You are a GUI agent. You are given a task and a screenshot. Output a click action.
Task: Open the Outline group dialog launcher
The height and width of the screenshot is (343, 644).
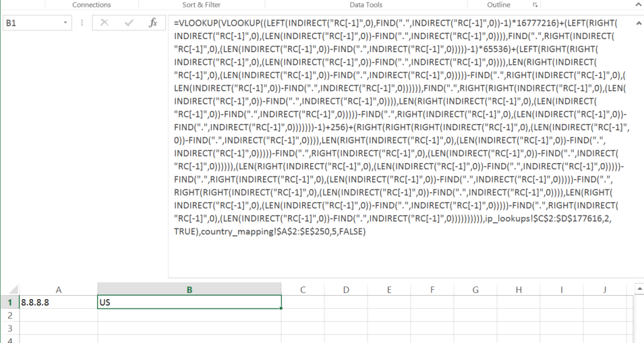535,5
